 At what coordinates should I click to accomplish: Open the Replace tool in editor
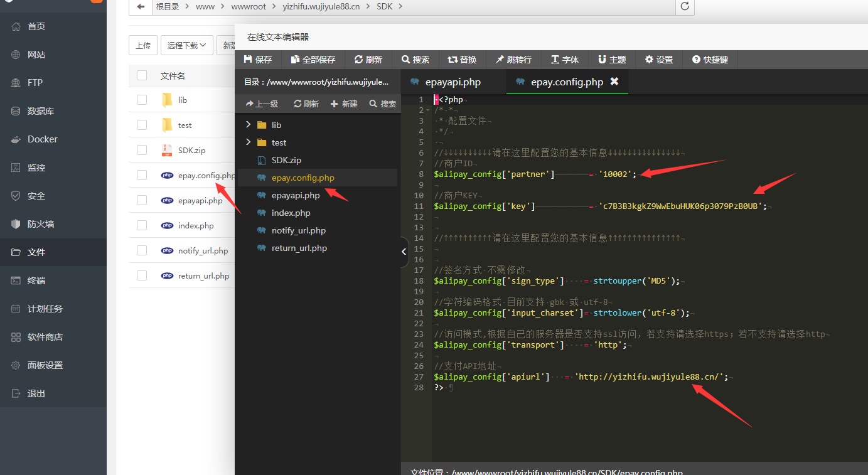click(462, 60)
